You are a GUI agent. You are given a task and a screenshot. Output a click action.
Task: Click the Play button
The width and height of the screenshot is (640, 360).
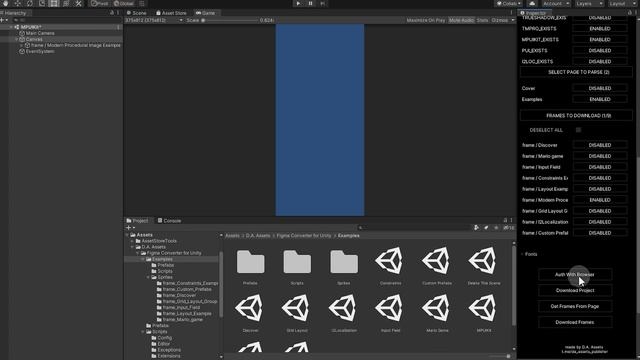point(298,3)
